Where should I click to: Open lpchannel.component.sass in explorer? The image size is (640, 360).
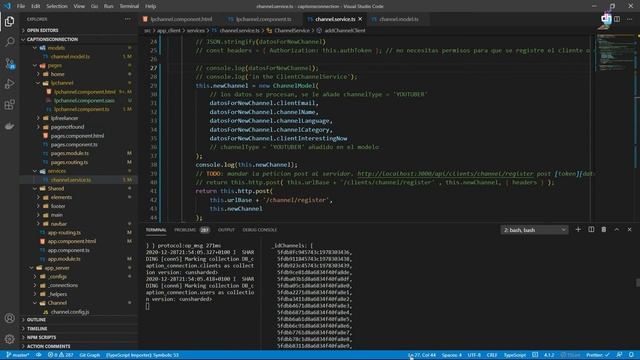click(84, 100)
